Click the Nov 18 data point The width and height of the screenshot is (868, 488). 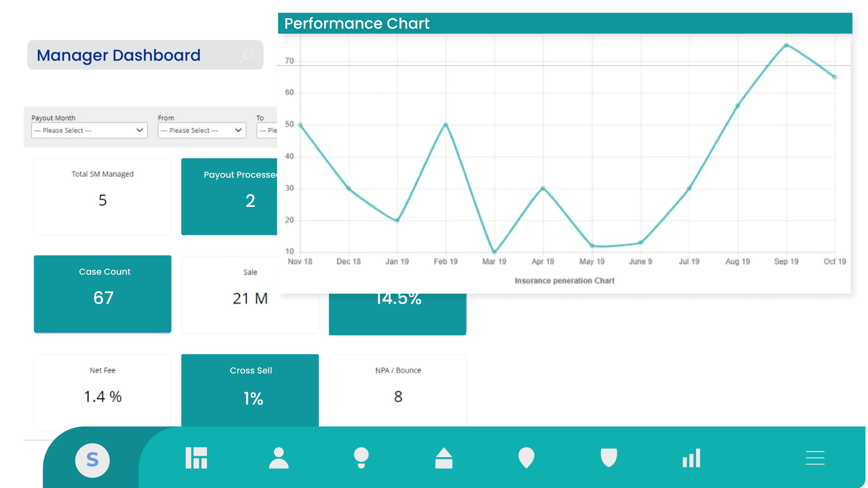pyautogui.click(x=300, y=125)
